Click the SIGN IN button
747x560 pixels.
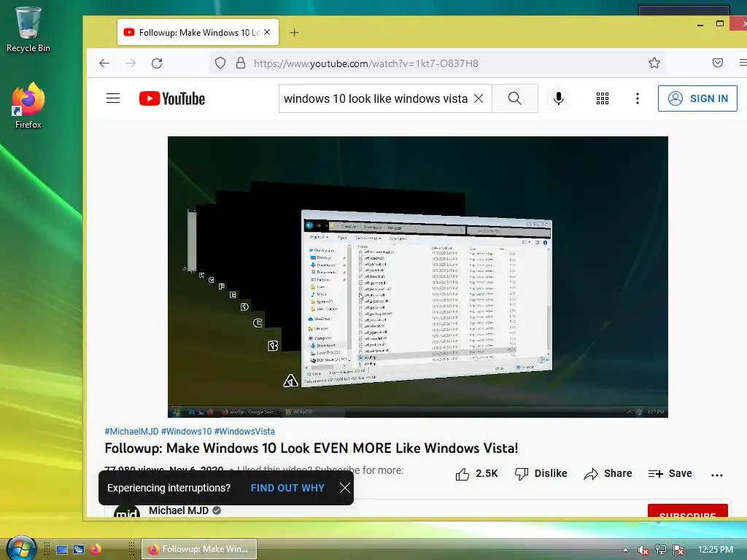click(697, 98)
